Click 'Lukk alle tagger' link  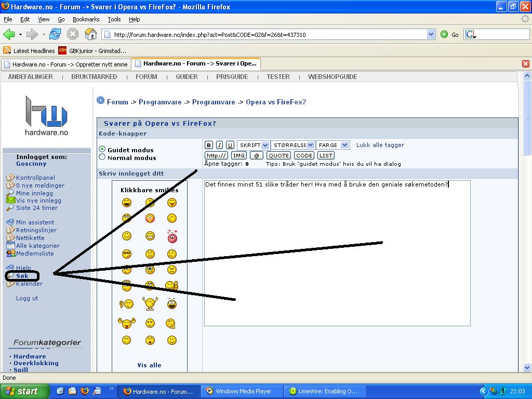point(380,145)
